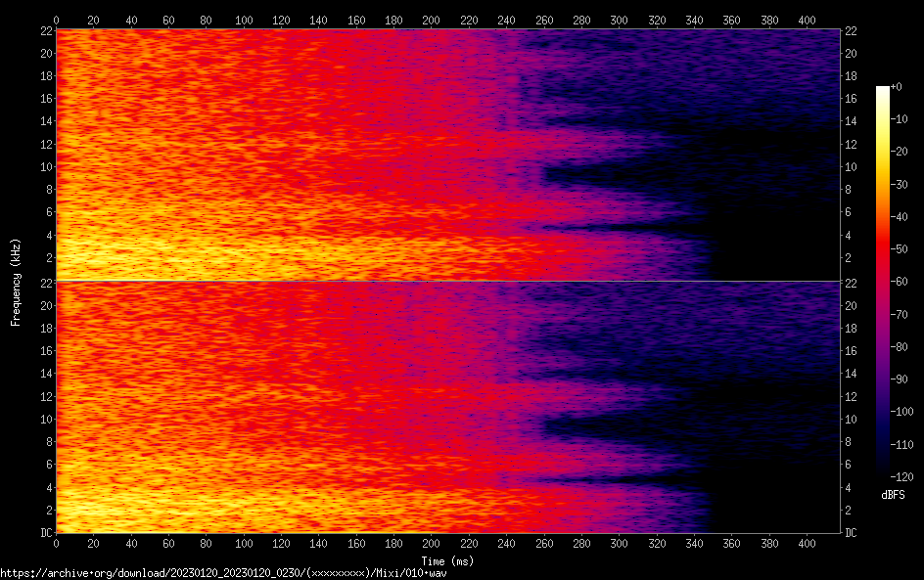Image resolution: width=924 pixels, height=580 pixels.
Task: Click the "Time (ms)" axis label
Action: (449, 560)
